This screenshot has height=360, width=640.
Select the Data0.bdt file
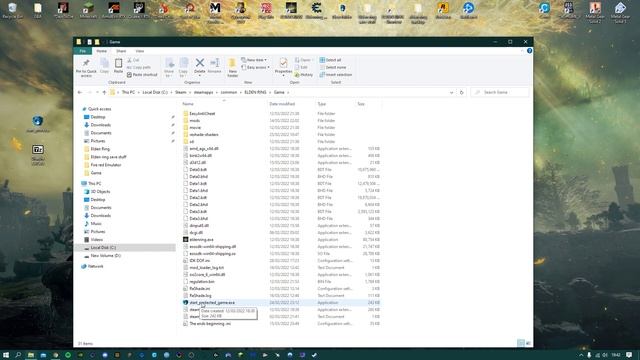(x=198, y=169)
